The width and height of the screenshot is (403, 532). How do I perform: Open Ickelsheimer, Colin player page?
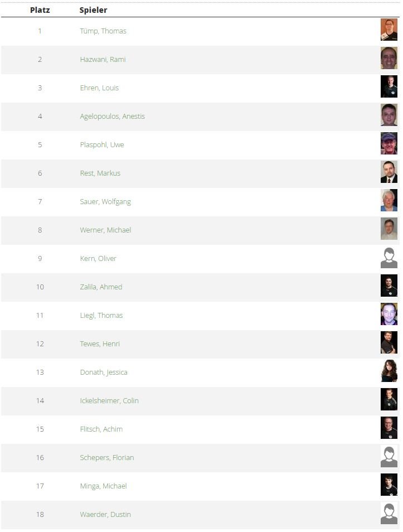point(109,401)
